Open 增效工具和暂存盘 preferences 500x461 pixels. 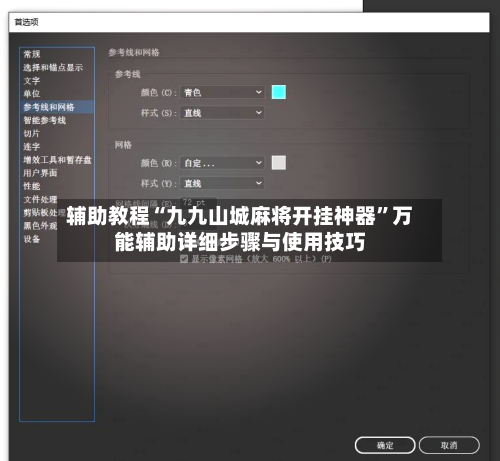(x=57, y=160)
